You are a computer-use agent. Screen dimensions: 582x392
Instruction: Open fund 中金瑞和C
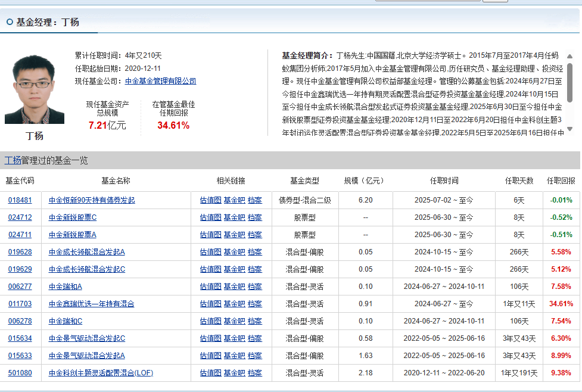click(66, 321)
